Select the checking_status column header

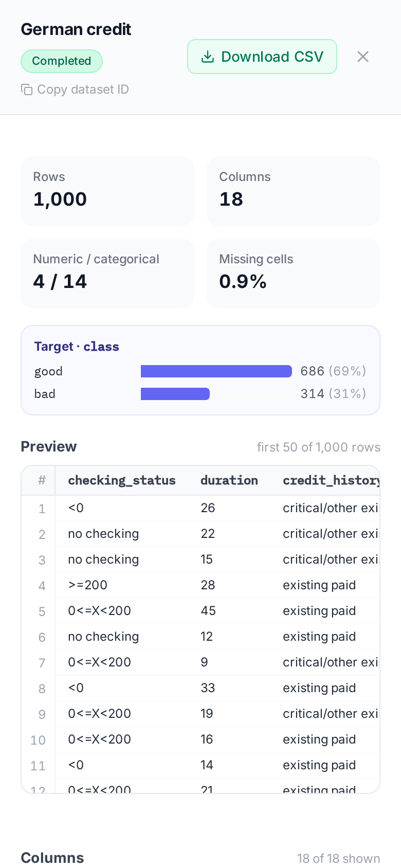[x=122, y=480]
